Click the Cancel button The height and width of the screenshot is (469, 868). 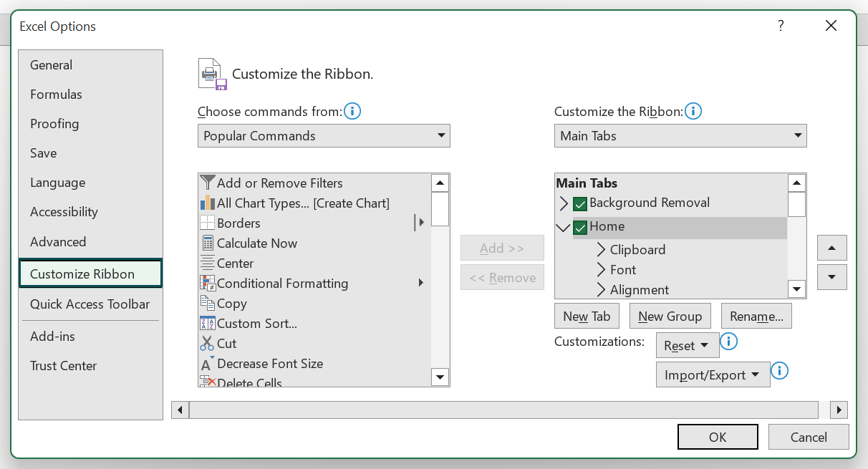pos(809,437)
